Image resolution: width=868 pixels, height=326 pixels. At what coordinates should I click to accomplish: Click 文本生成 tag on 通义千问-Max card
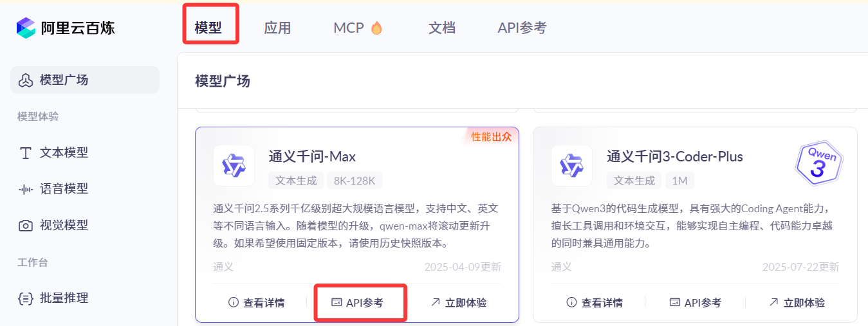[296, 181]
